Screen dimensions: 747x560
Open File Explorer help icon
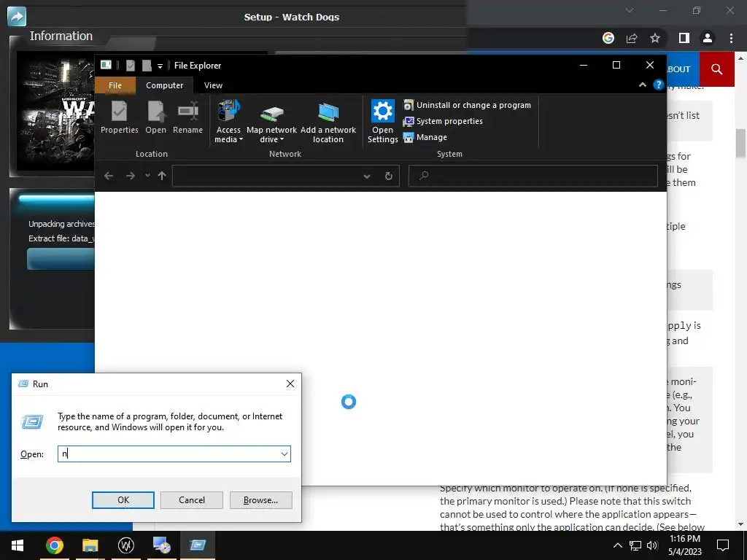pos(659,85)
